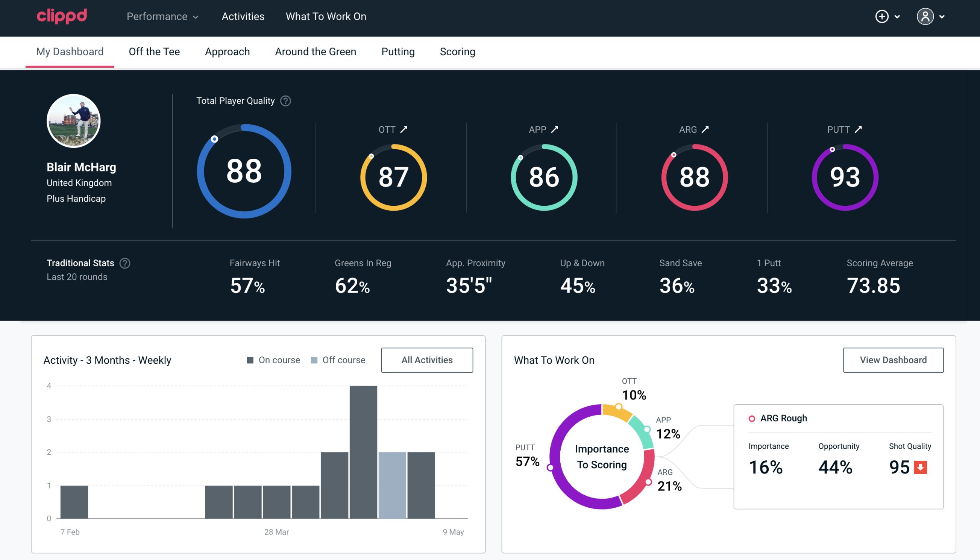Click the user profile account icon
The height and width of the screenshot is (560, 980).
tap(925, 17)
